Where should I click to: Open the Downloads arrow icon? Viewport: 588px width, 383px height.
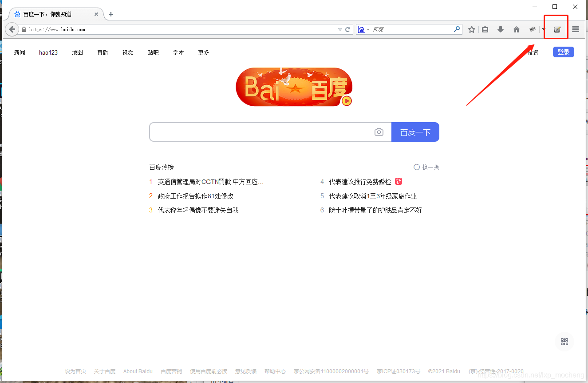point(501,29)
